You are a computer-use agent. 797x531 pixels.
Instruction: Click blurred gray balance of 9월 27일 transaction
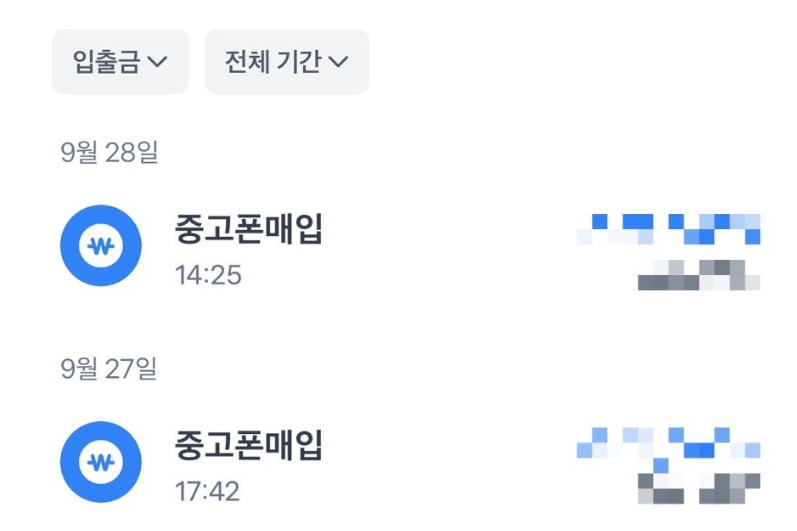coord(699,488)
